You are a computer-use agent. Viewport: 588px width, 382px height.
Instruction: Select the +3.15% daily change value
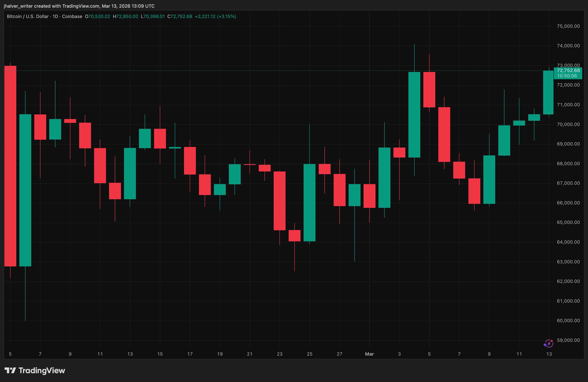[226, 16]
